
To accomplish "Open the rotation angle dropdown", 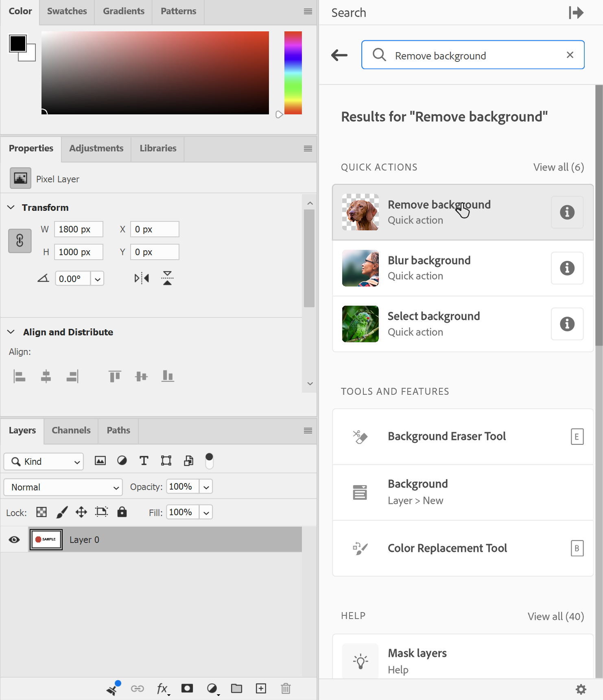I will coord(98,279).
